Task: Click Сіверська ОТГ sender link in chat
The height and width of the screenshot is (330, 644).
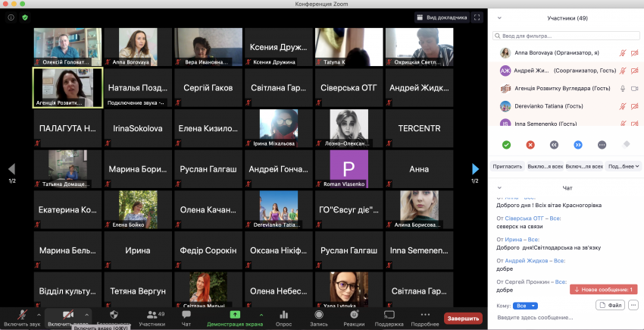Action: tap(526, 218)
